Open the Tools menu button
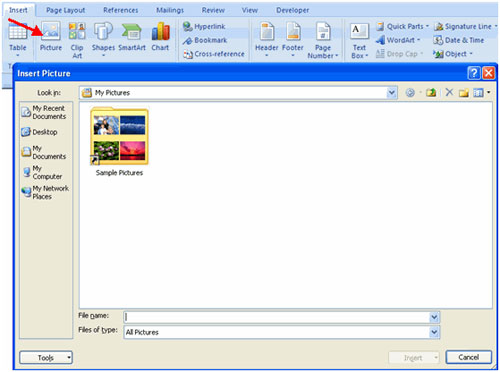Screen dimensions: 500x372 pyautogui.click(x=46, y=358)
